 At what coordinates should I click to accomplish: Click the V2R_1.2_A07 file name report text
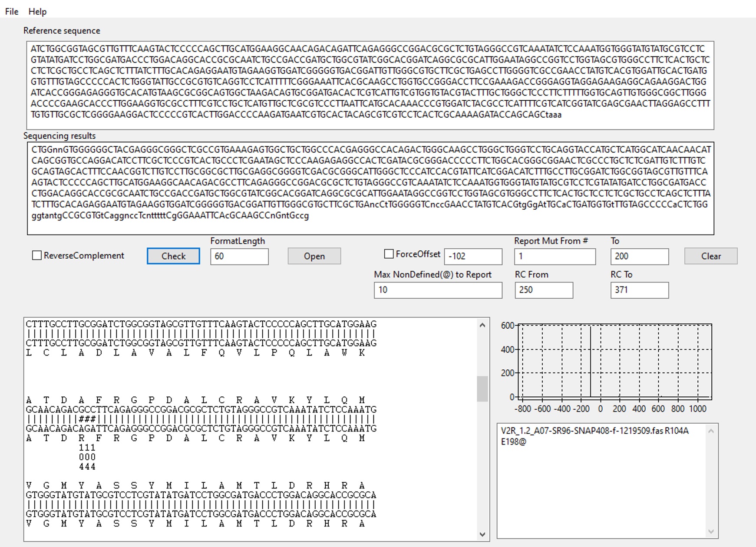(x=582, y=431)
